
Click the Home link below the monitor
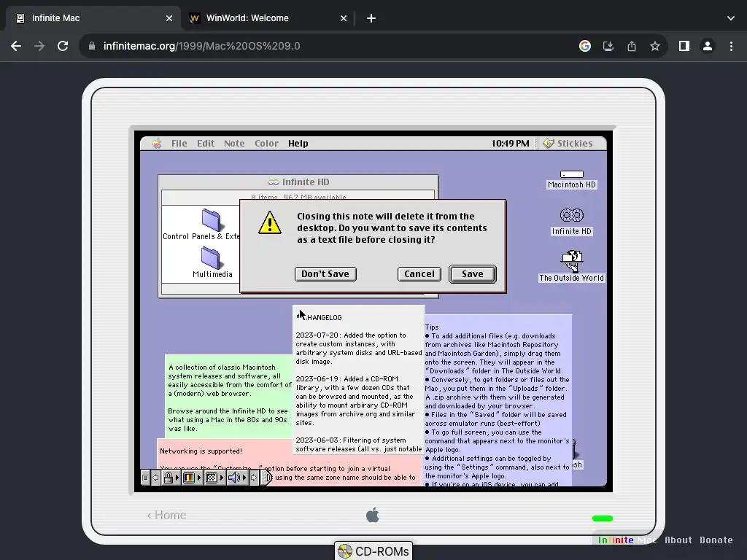click(x=167, y=515)
